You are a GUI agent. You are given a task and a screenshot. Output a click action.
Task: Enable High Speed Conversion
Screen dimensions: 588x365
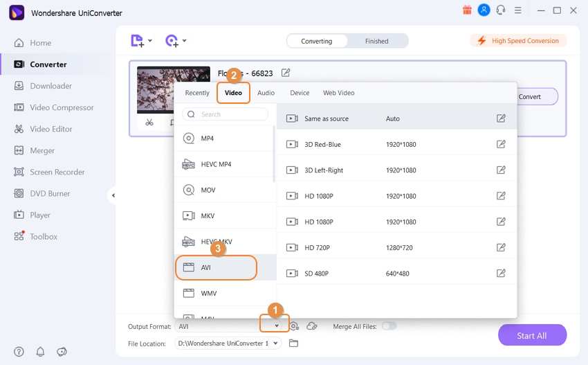coord(518,41)
